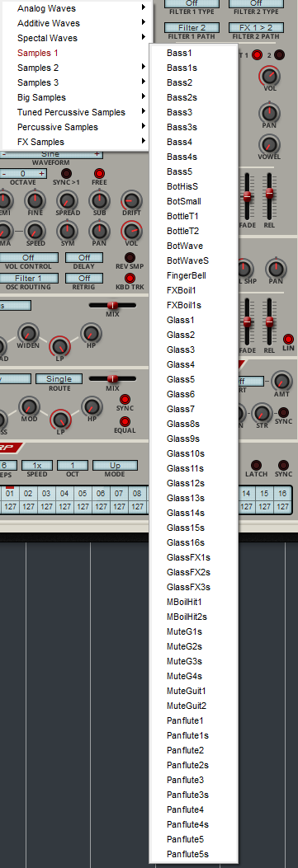Open the DELAY selector showing Off
298x868 pixels.
pyautogui.click(x=84, y=258)
